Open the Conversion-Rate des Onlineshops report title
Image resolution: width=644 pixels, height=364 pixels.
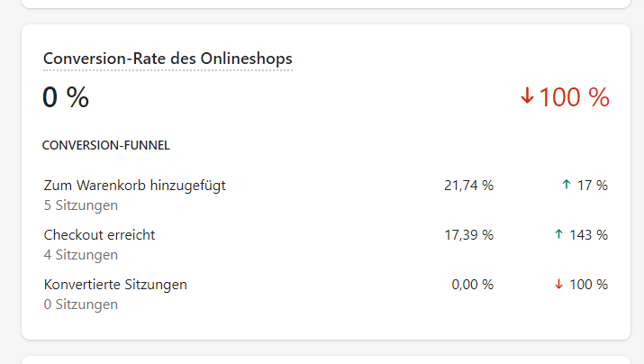(168, 59)
